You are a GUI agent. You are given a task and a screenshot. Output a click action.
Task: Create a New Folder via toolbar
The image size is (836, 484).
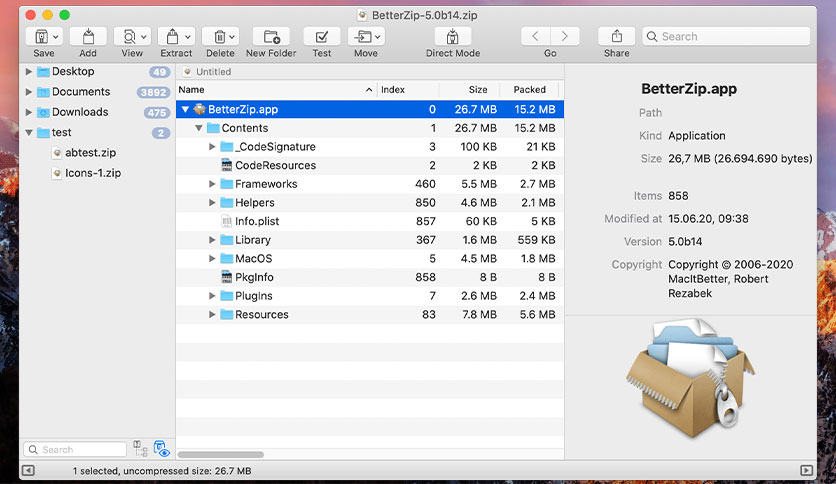point(271,37)
